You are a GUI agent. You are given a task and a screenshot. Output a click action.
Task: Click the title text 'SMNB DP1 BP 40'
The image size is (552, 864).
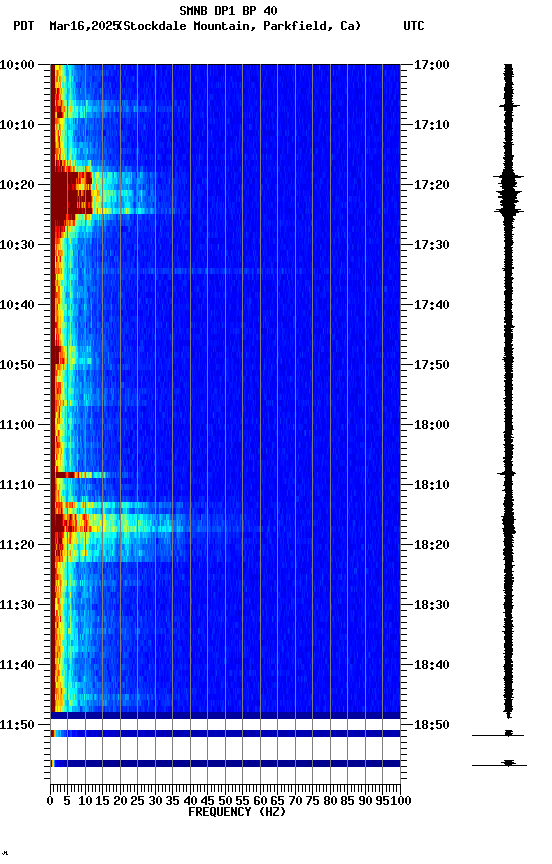click(x=228, y=10)
